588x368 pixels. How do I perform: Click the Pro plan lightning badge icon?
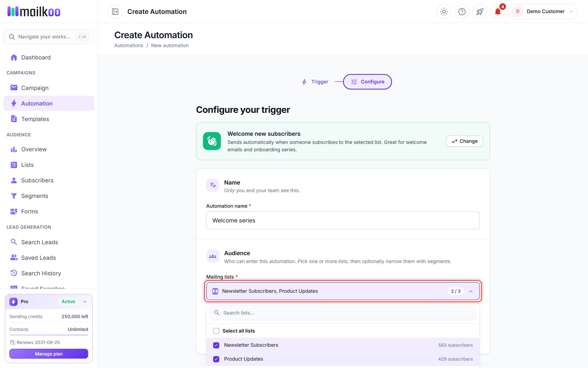[x=14, y=301]
